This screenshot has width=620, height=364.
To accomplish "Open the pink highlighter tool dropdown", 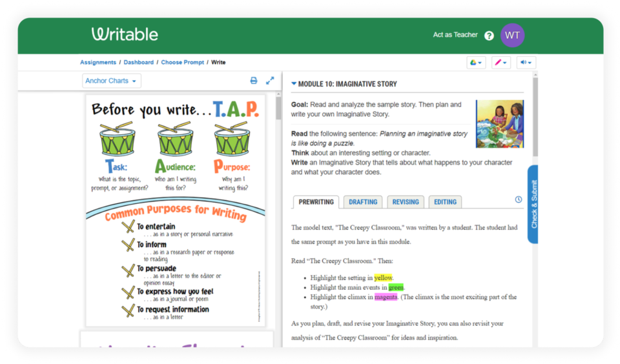I will point(501,63).
